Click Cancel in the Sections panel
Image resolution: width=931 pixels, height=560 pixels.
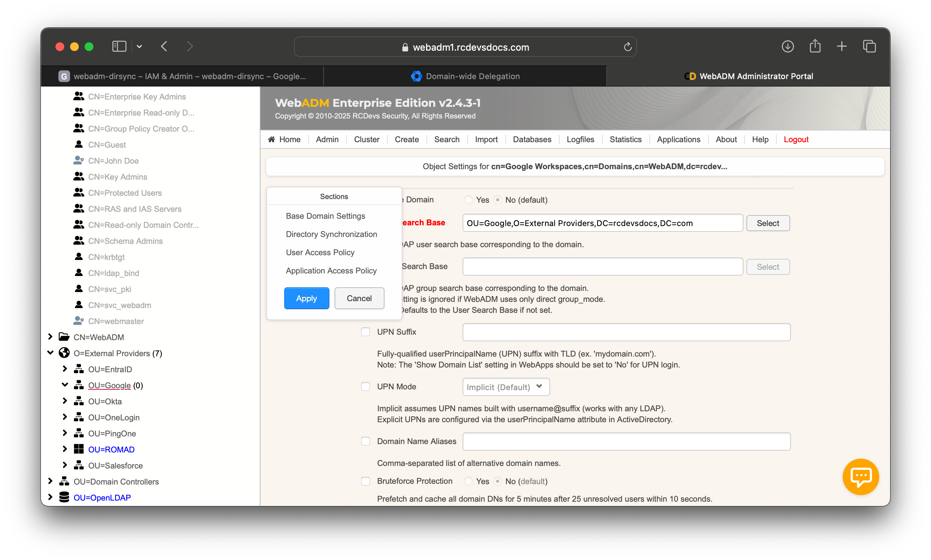tap(359, 298)
